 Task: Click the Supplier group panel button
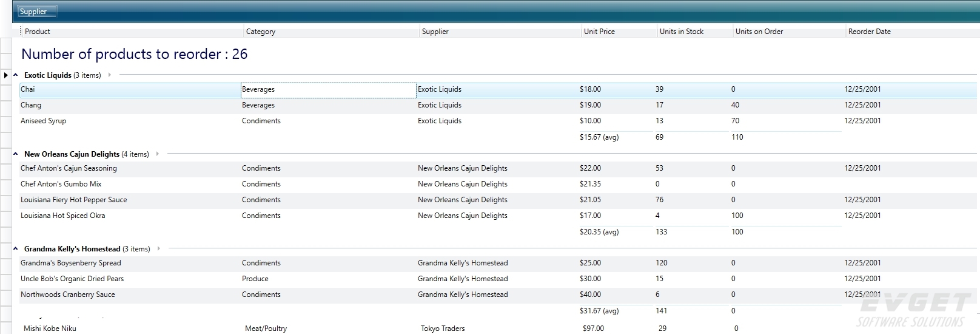tap(37, 12)
